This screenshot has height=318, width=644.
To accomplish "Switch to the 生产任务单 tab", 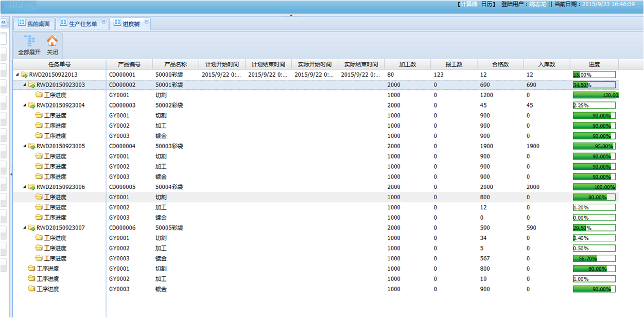I will 82,24.
